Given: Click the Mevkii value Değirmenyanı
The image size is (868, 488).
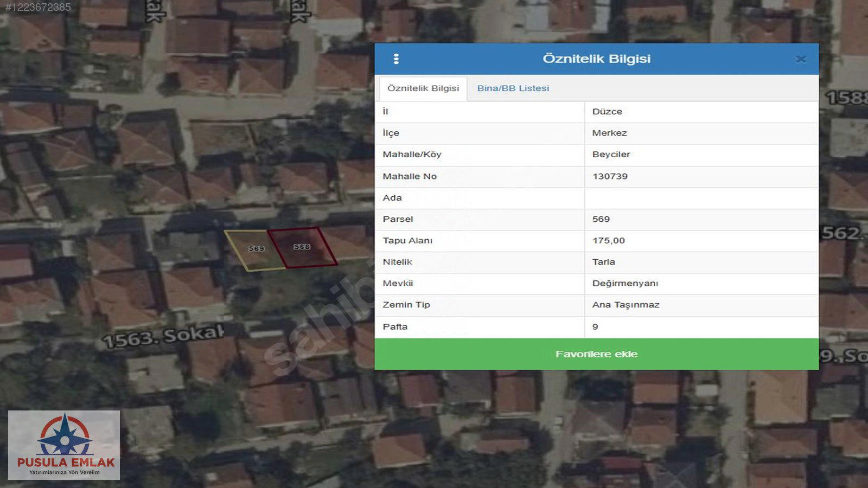Looking at the screenshot, I should point(625,284).
